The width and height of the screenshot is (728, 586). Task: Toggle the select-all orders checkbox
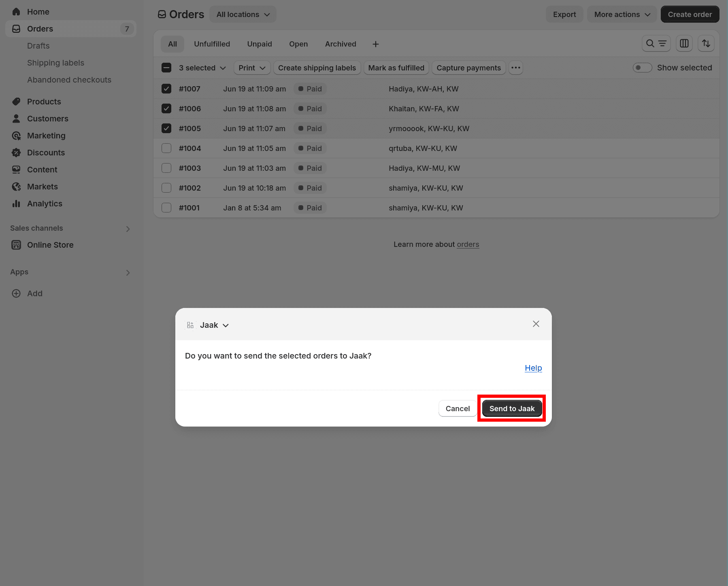(166, 68)
